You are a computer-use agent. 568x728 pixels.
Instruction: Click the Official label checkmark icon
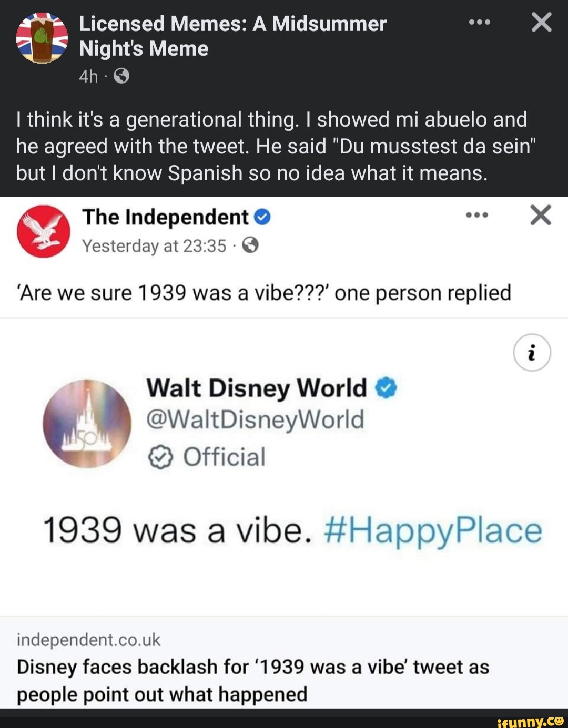(x=160, y=456)
